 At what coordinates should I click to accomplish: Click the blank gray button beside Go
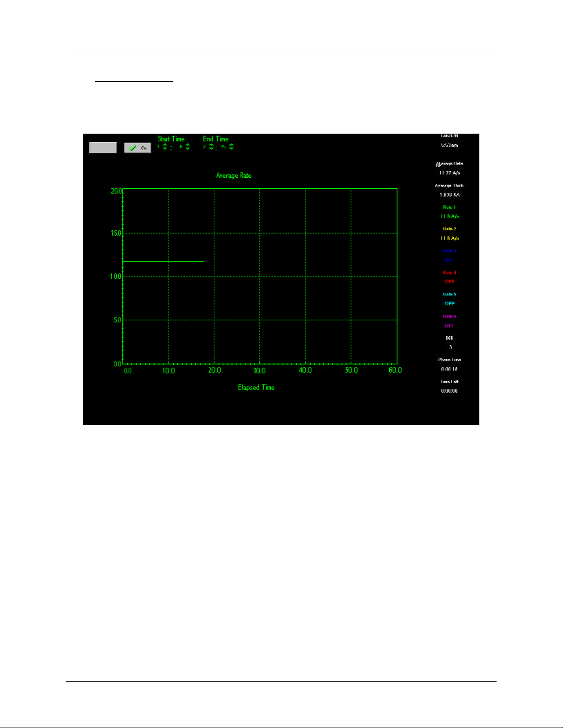103,147
